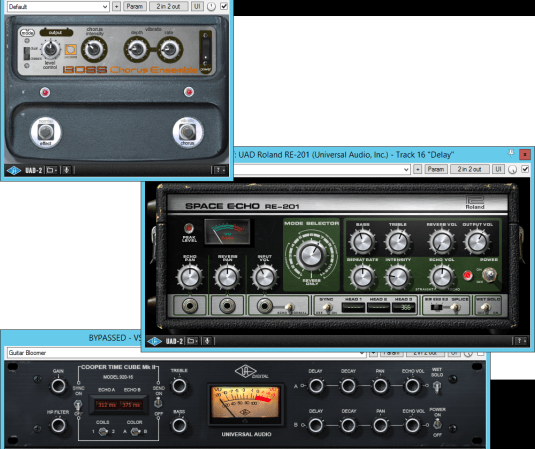This screenshot has width=535, height=449.
Task: Open the help menu in RE-201 UAD toolbar
Action: (x=520, y=341)
